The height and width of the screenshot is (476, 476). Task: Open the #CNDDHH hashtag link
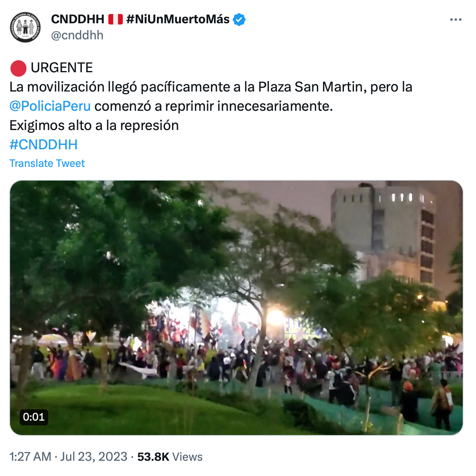(43, 144)
